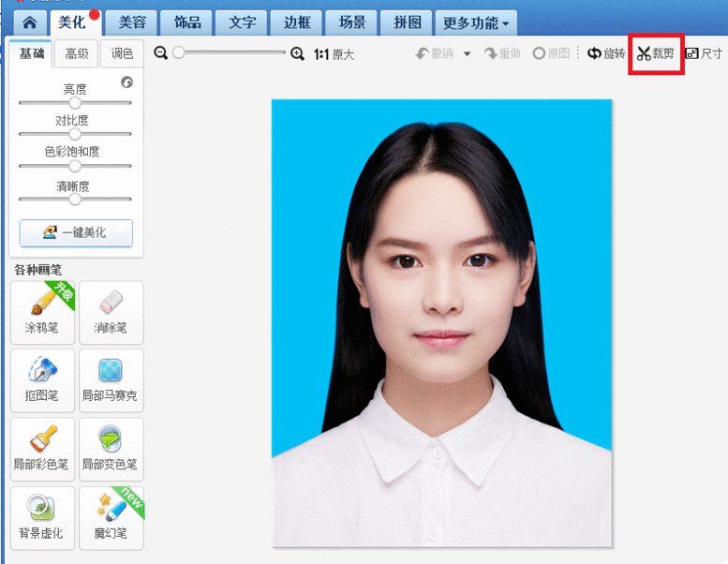This screenshot has height=564, width=728.
Task: Adjust the 清晰度 sharpness slider
Action: 75,200
